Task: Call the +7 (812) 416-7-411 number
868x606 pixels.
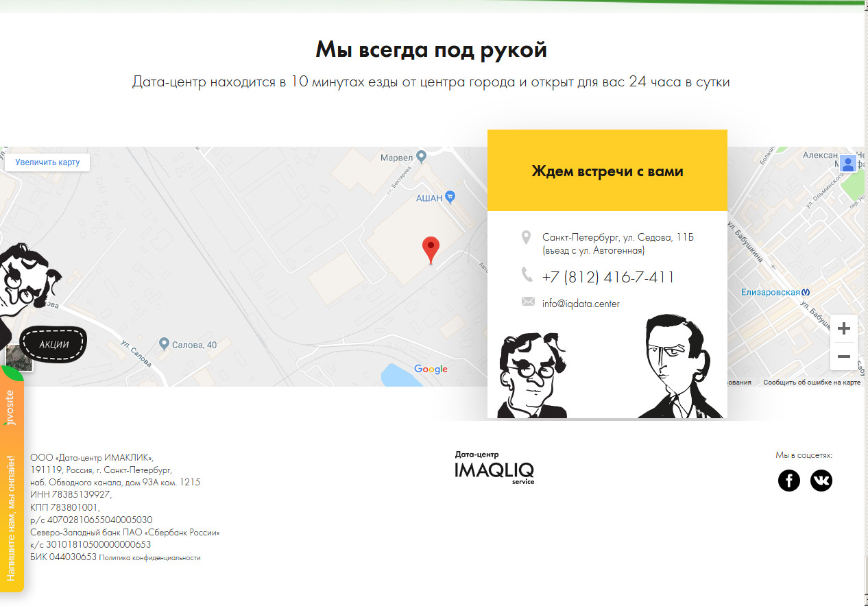Action: tap(608, 277)
